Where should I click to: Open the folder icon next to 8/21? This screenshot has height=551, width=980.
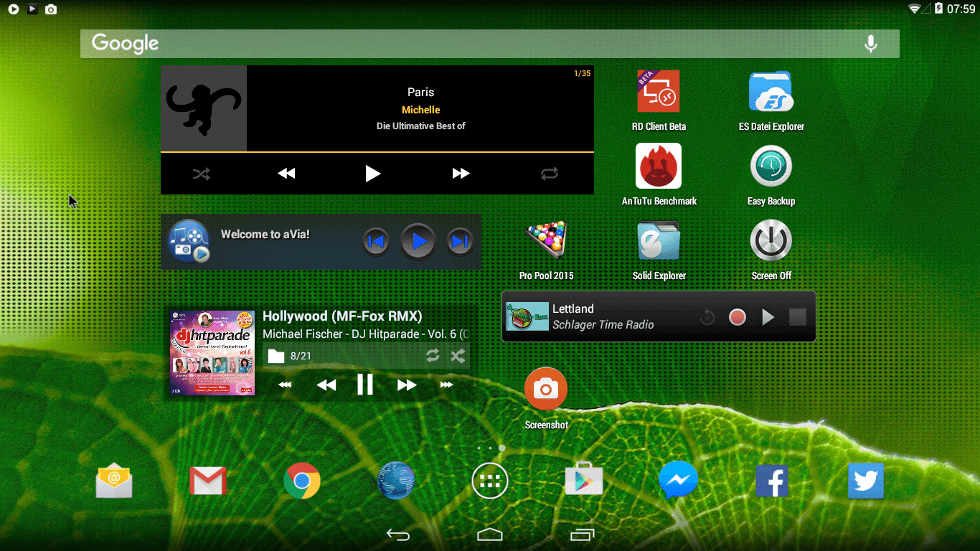tap(276, 356)
